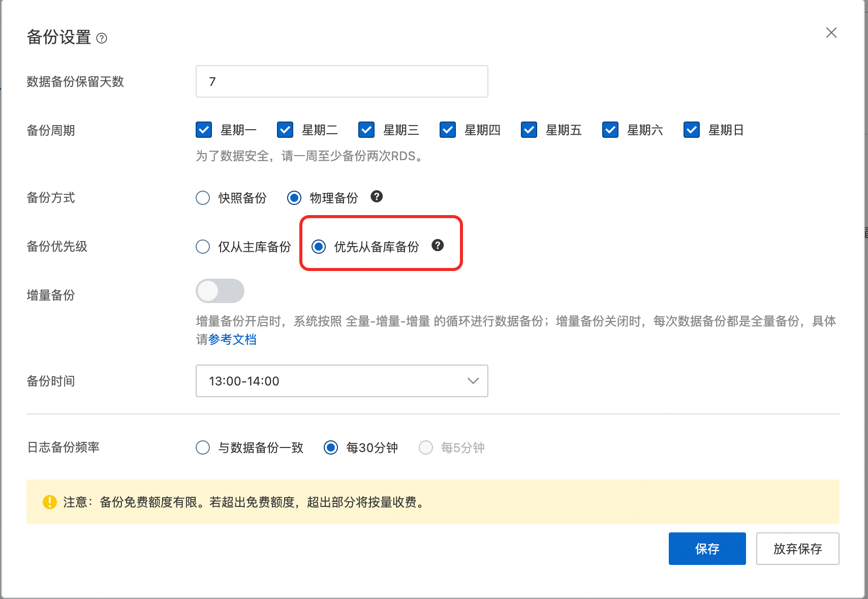Enable the 增量备份 switch

pos(220,291)
